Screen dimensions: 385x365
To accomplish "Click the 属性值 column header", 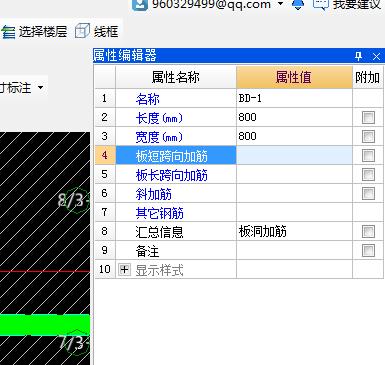I will (x=294, y=77).
